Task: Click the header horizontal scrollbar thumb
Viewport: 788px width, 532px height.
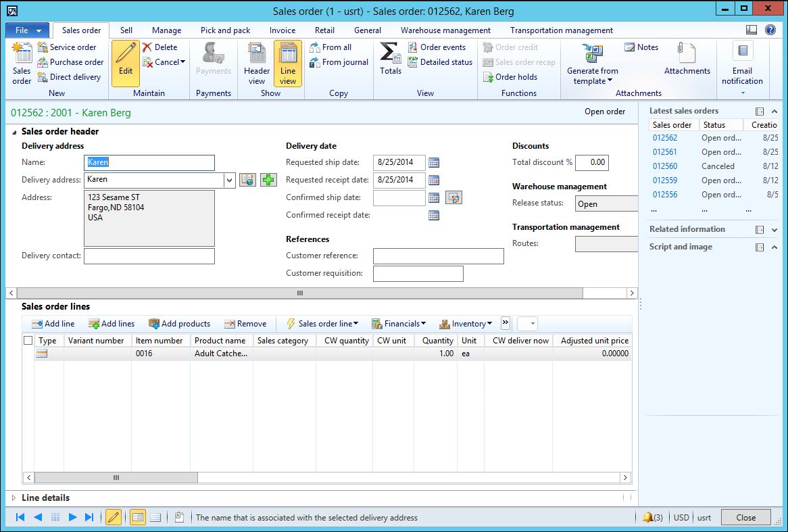Action: coord(299,293)
